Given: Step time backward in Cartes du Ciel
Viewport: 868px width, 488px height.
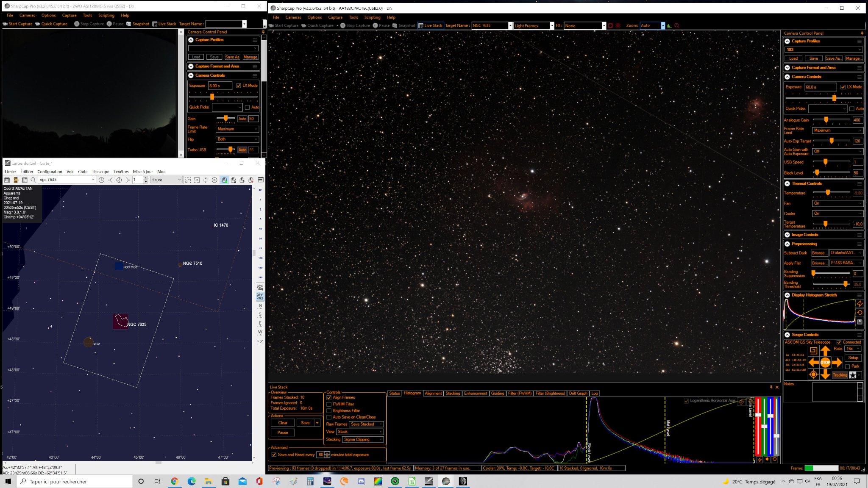Looking at the screenshot, I should [111, 180].
